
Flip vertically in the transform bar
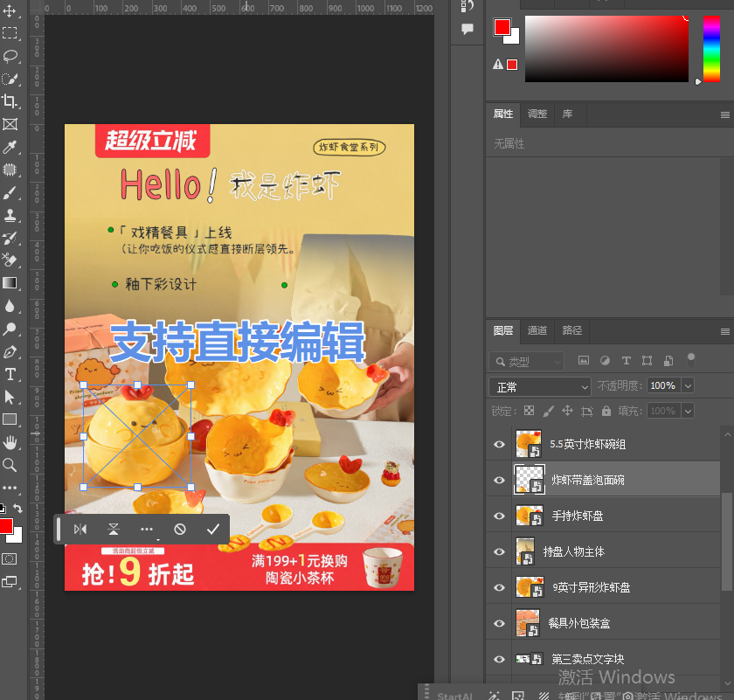pyautogui.click(x=114, y=529)
